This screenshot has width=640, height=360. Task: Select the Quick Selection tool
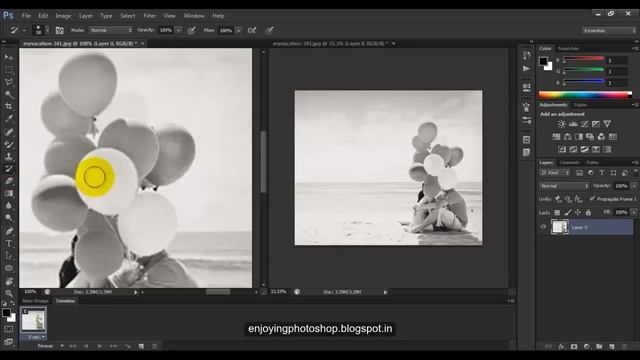[9, 94]
